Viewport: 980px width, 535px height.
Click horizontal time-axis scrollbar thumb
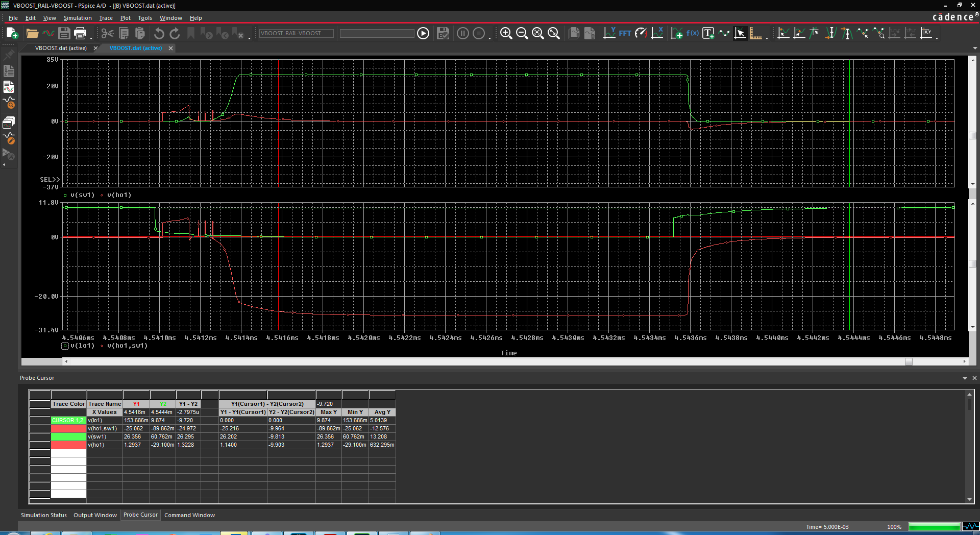(x=909, y=361)
